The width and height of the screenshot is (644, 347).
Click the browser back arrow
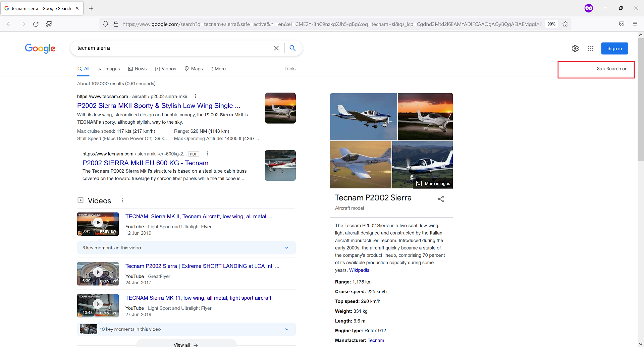coord(9,24)
